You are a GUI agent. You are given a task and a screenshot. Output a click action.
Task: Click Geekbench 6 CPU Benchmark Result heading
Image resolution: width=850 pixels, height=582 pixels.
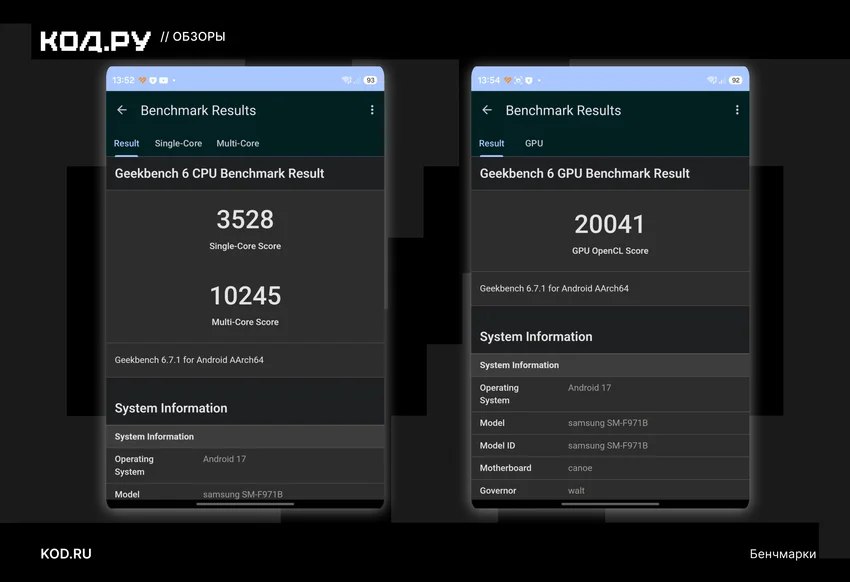coord(220,173)
